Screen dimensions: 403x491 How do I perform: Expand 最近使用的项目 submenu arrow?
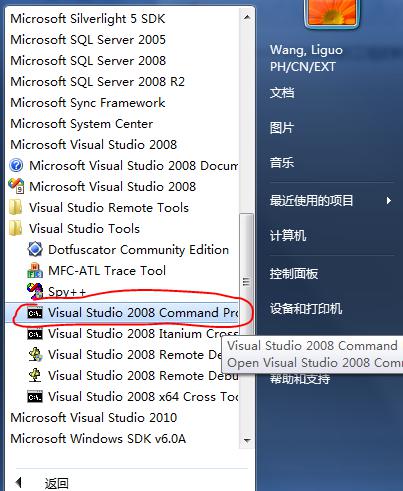(x=389, y=201)
